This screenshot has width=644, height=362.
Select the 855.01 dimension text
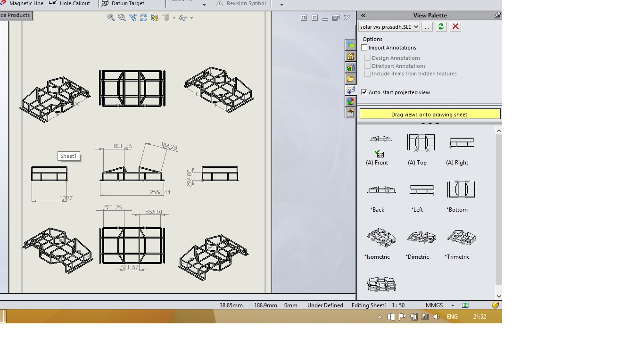[154, 212]
